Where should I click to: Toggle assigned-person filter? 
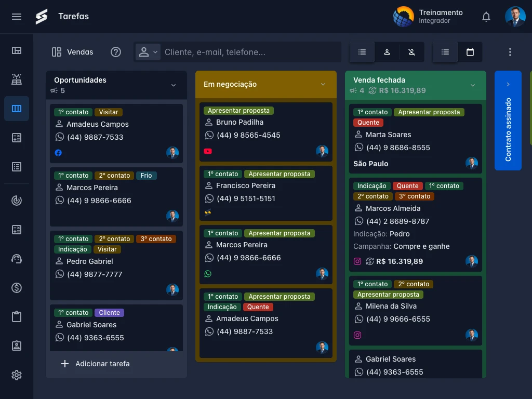pos(387,52)
